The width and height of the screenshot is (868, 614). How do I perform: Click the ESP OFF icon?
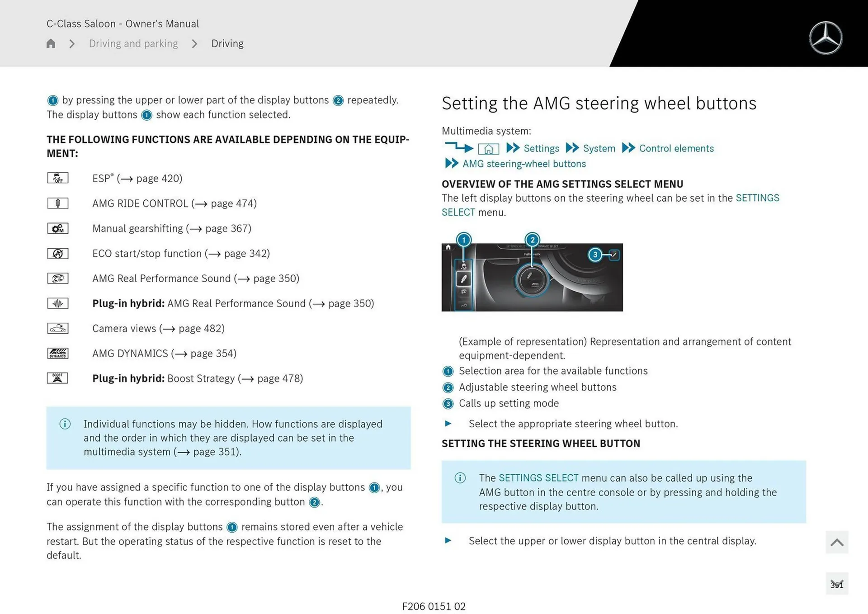(x=58, y=178)
